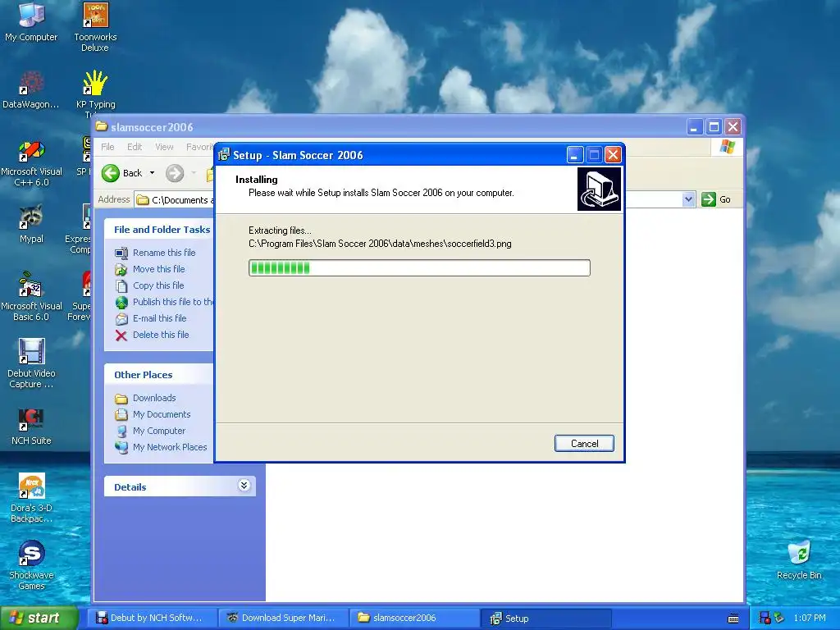This screenshot has height=630, width=840.
Task: Expand the address bar dropdown arrow
Action: click(688, 199)
